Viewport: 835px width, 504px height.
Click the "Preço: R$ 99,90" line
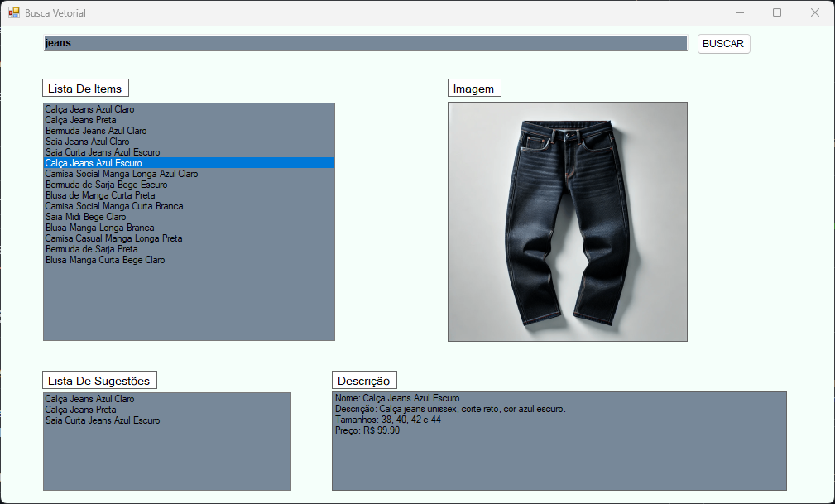(367, 430)
